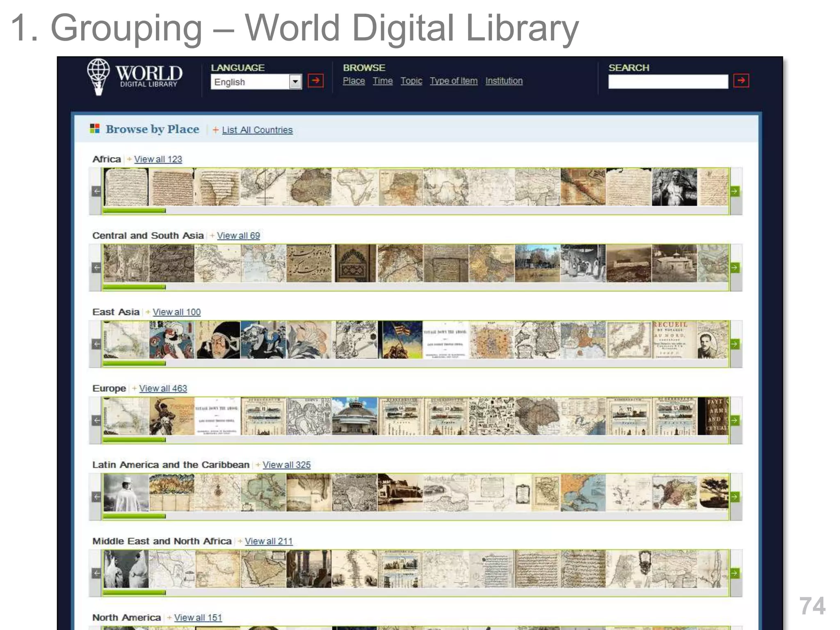Open Iwo Jima flag poster in East Asia row
This screenshot has height=630, width=840.
tap(400, 340)
